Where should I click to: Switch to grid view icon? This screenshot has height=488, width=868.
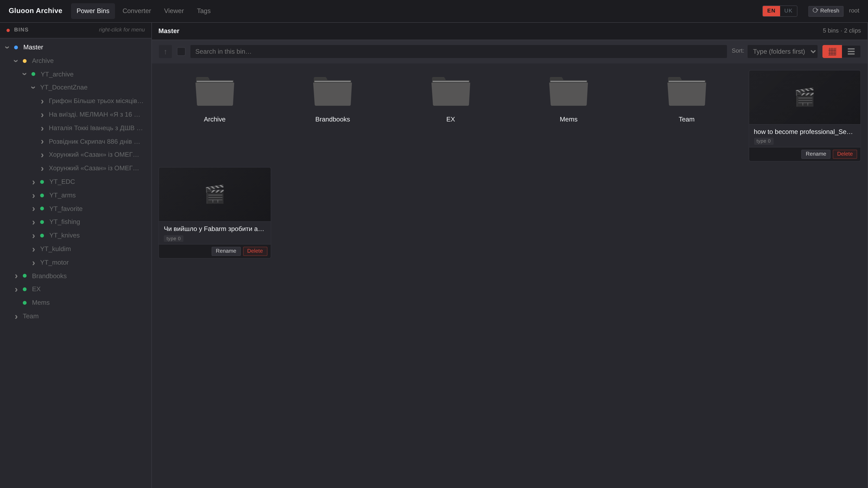pos(832,52)
